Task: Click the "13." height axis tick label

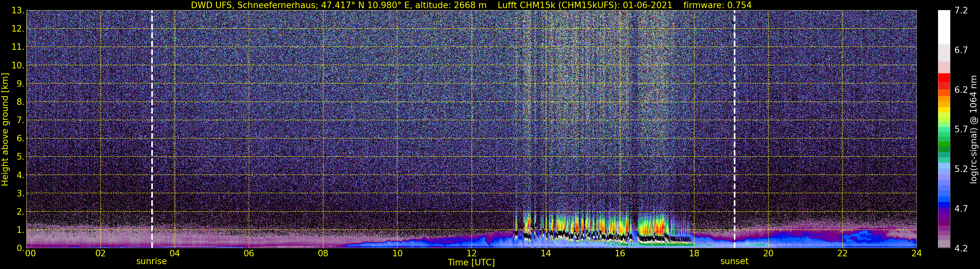Action: pos(18,11)
